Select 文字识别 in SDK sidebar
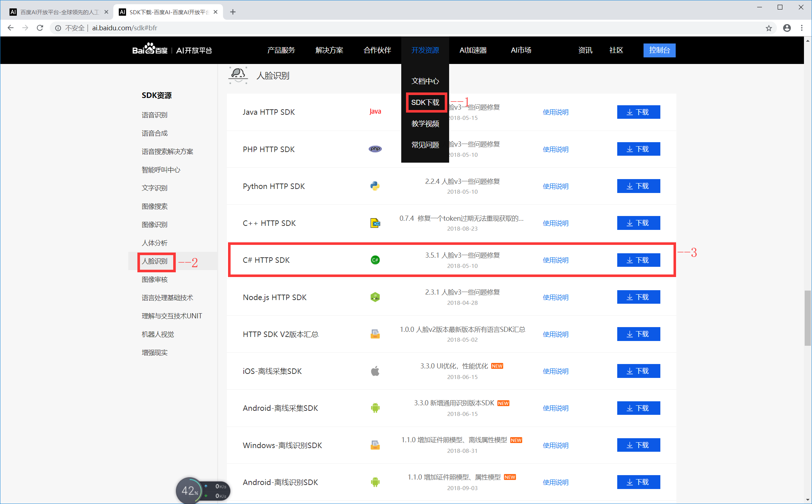This screenshot has width=812, height=504. [x=155, y=188]
